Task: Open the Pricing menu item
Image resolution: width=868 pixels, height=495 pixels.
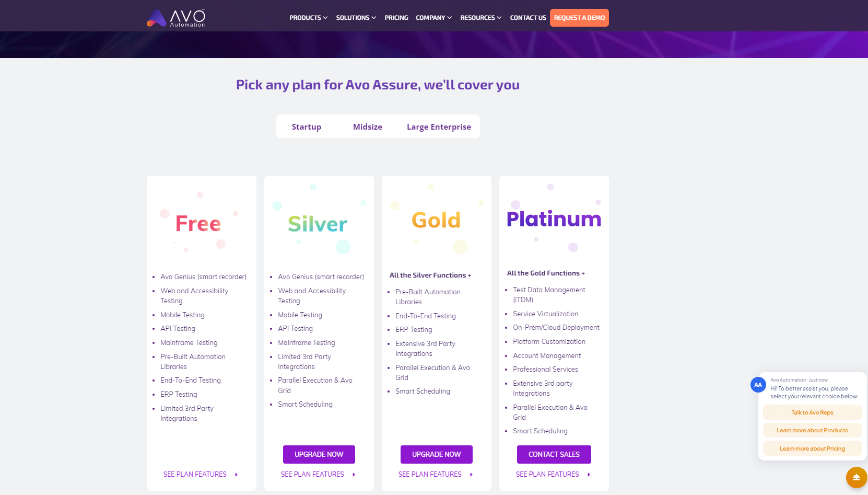Action: click(x=396, y=18)
